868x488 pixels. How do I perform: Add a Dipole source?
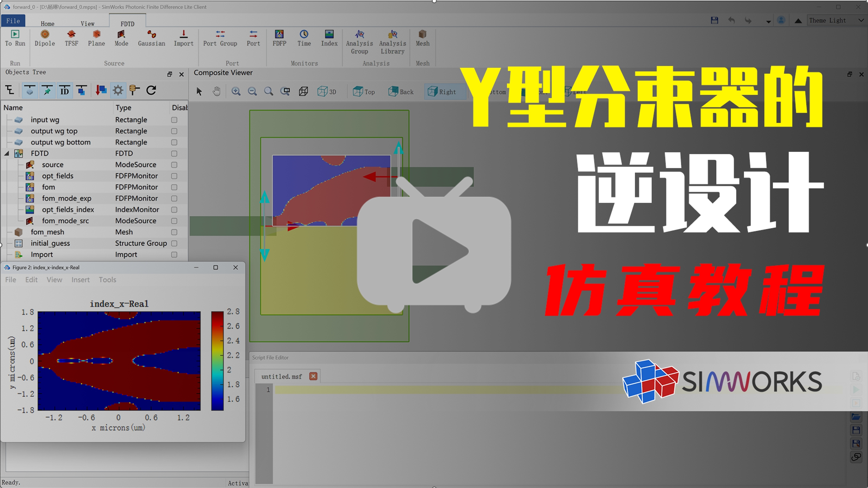pyautogui.click(x=45, y=38)
